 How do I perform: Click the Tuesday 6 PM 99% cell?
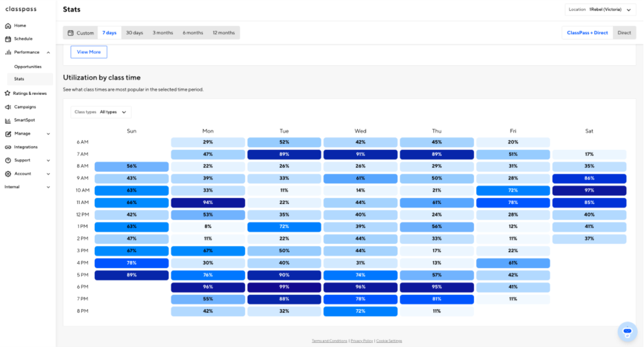(284, 287)
